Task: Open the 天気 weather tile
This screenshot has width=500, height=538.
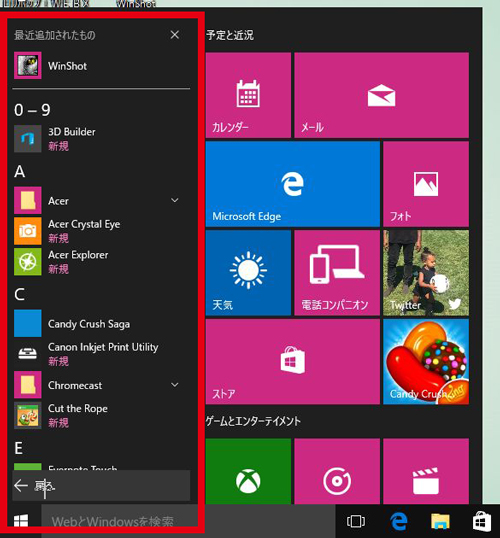Action: 248,273
